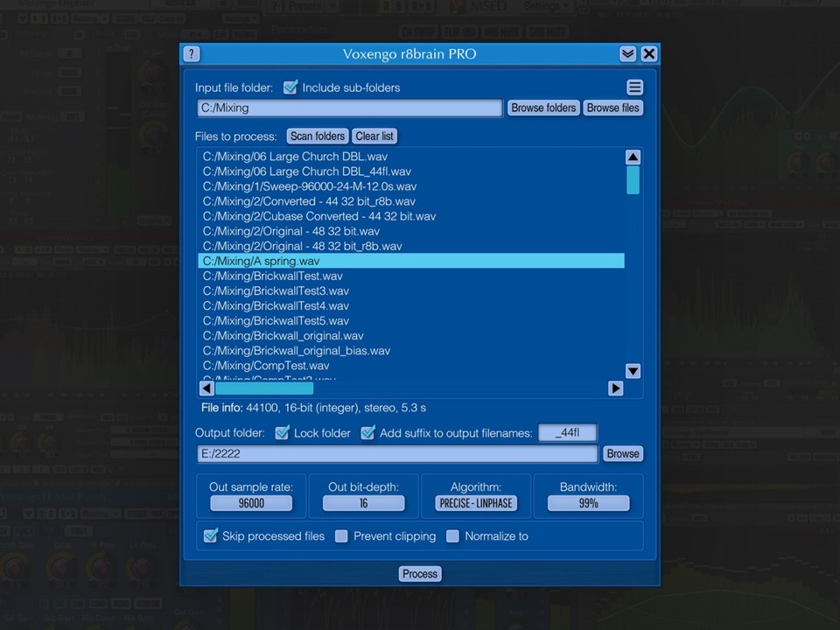Click the file list scroll up arrow
Image resolution: width=840 pixels, height=630 pixels.
(633, 157)
